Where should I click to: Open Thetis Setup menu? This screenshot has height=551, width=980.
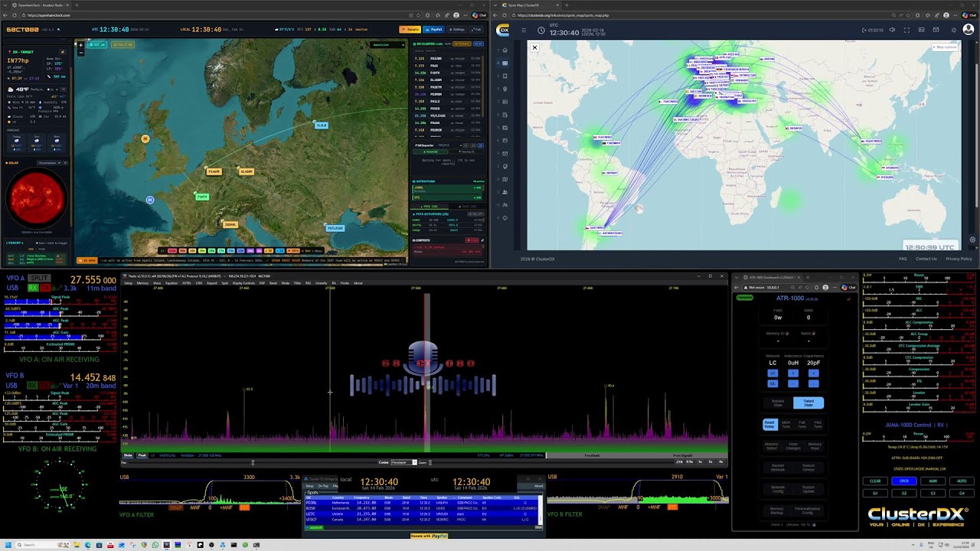point(129,283)
